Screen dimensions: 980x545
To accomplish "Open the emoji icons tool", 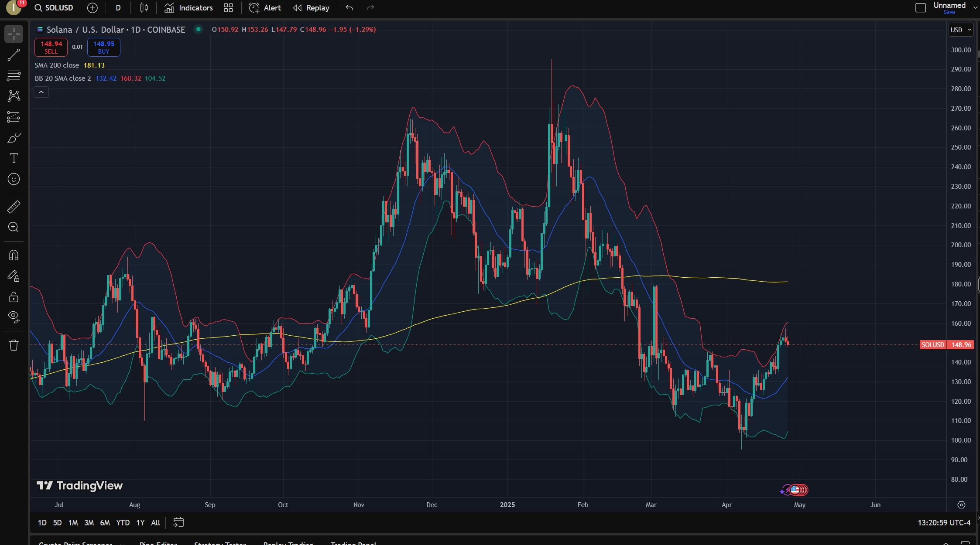I will pos(14,179).
